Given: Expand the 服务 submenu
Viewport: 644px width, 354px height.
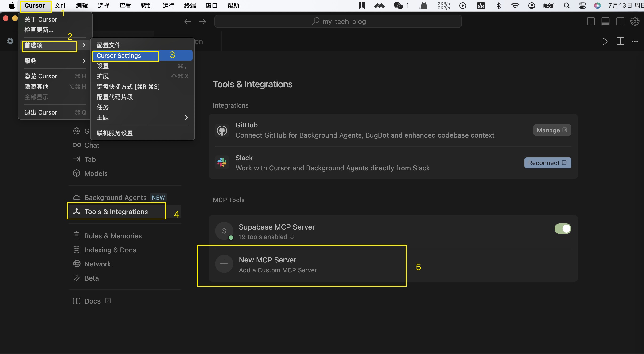Looking at the screenshot, I should click(54, 61).
